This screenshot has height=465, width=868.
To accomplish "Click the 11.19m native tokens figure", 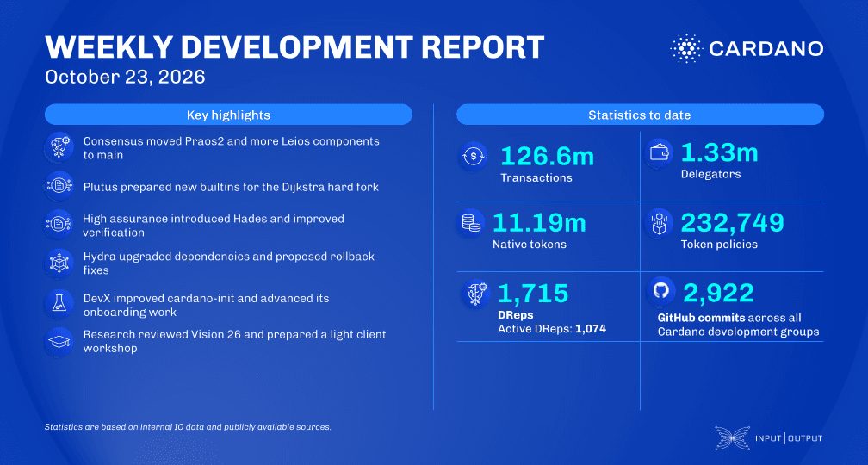I will tap(539, 223).
